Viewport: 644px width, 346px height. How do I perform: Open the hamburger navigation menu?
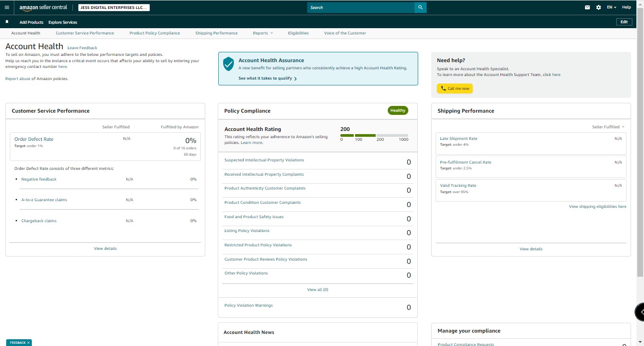(x=7, y=8)
